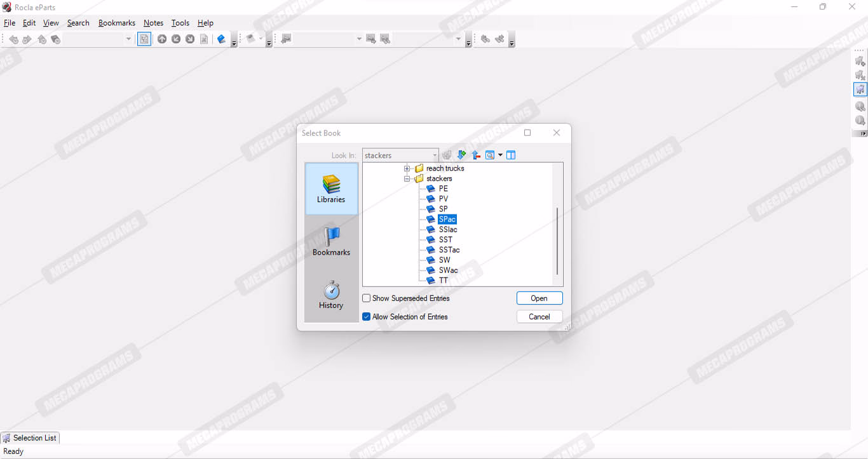
Task: Open the find view options dropdown arrow
Action: click(500, 155)
